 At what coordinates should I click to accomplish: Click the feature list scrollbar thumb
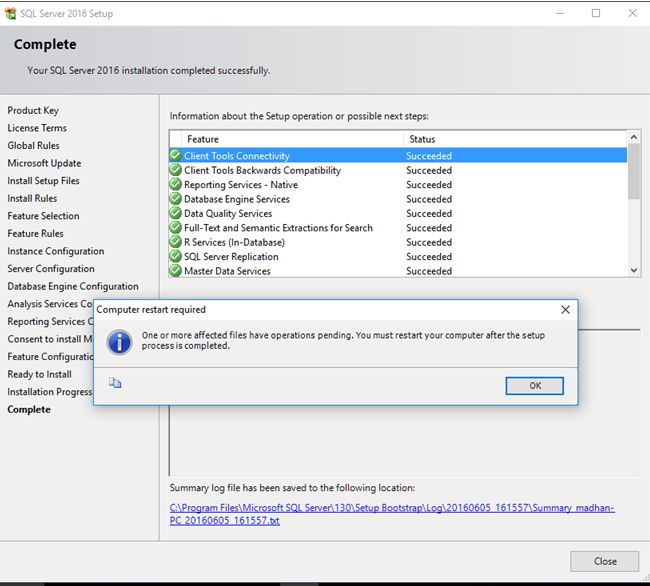[633, 171]
